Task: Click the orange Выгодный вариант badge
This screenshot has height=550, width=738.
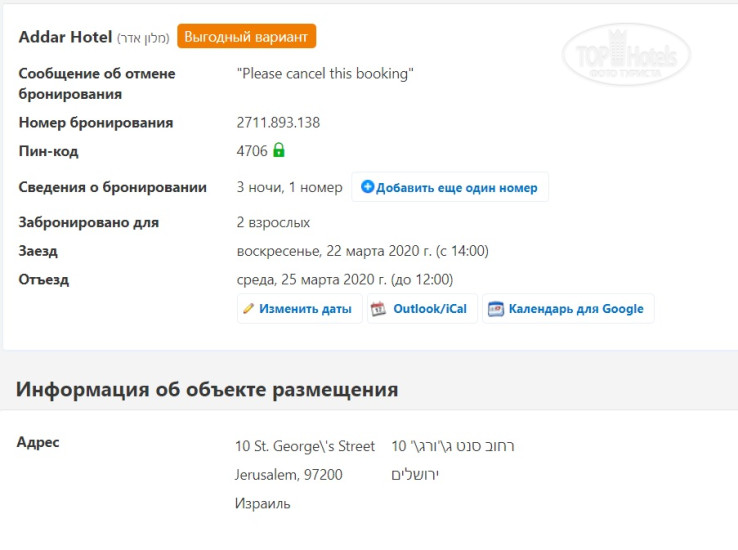Action: point(247,36)
